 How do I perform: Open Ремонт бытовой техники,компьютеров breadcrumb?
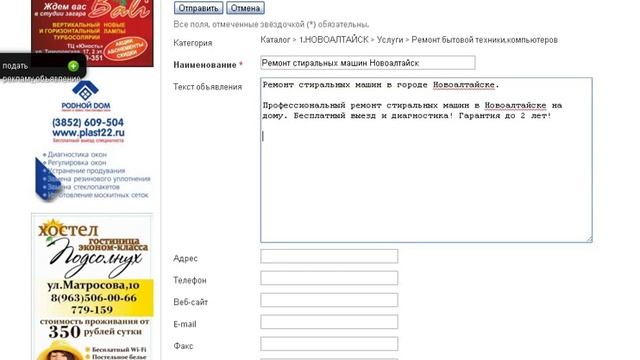(x=484, y=40)
